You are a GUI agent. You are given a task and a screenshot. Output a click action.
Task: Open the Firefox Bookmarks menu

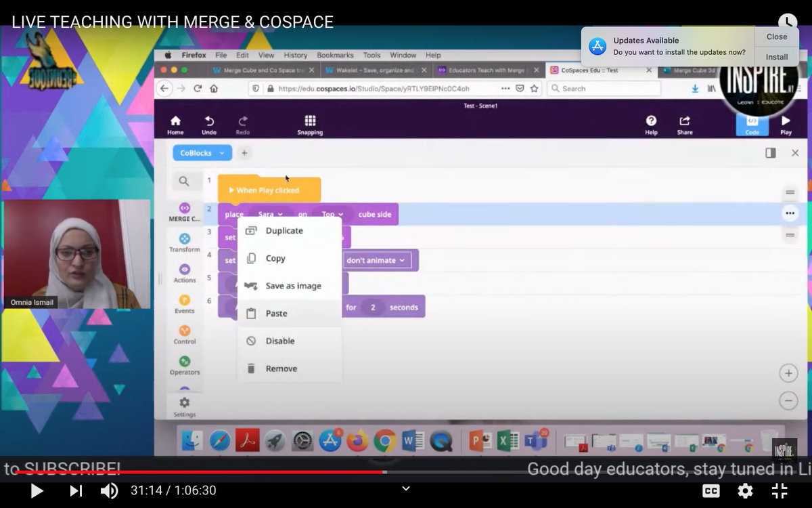pos(335,55)
